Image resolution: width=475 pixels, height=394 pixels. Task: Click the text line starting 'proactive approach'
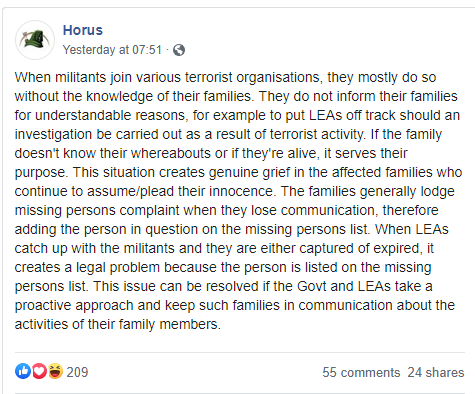pyautogui.click(x=235, y=305)
